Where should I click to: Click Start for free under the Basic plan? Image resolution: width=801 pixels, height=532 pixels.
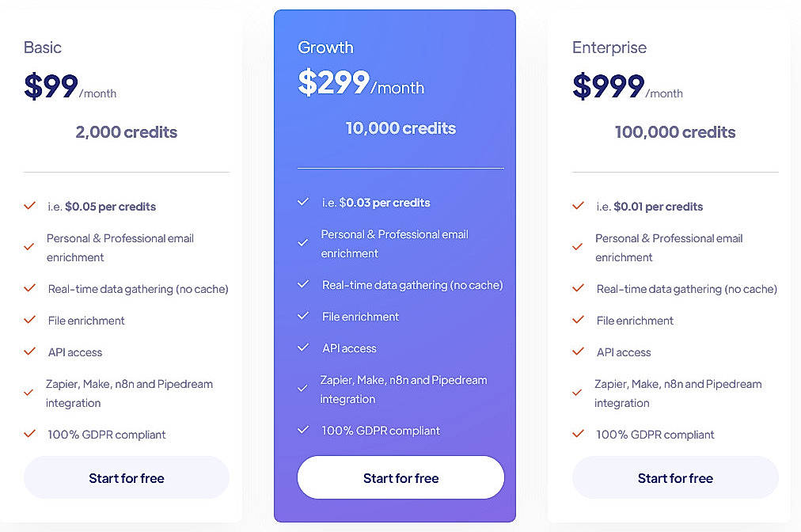126,478
